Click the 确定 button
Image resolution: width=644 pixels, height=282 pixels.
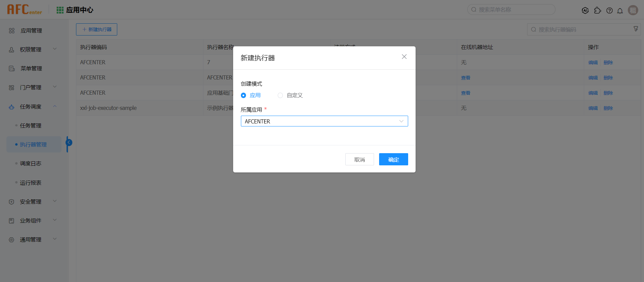[393, 159]
